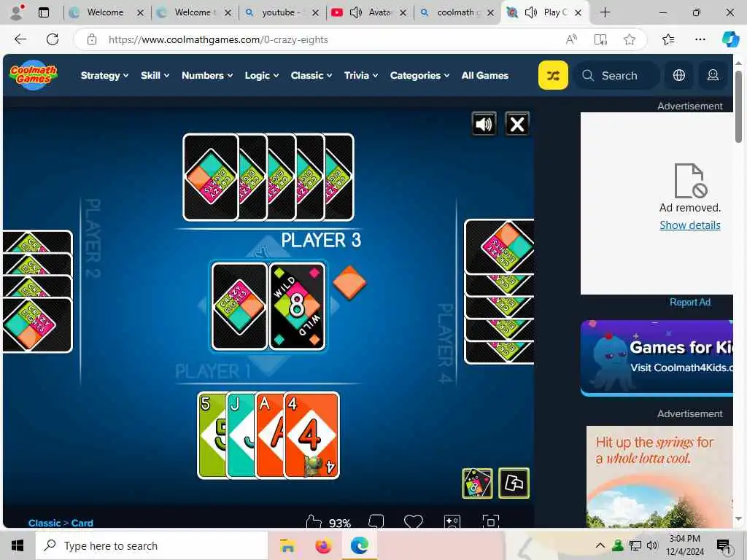
Task: Open the notification center icon
Action: [724, 547]
